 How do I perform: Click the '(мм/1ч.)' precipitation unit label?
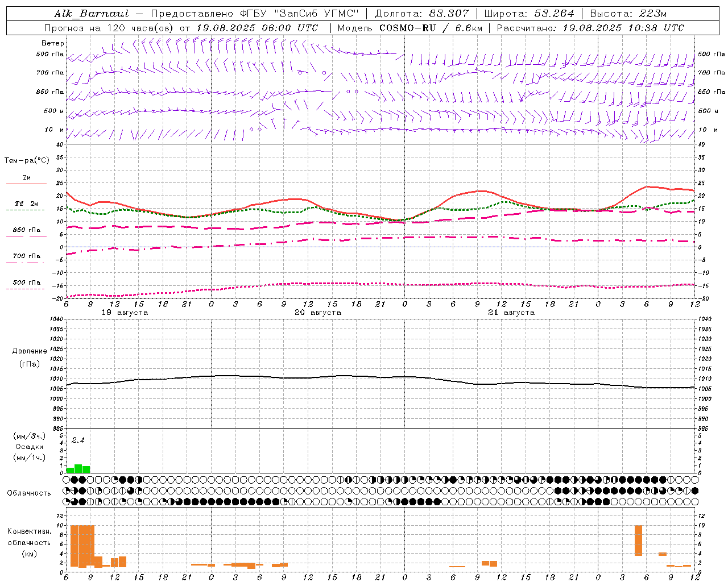coord(30,458)
